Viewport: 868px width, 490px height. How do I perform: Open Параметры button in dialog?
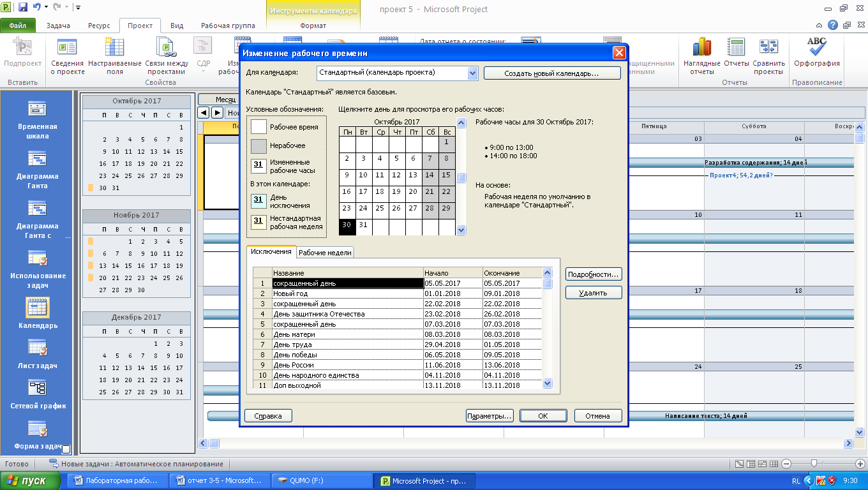490,416
